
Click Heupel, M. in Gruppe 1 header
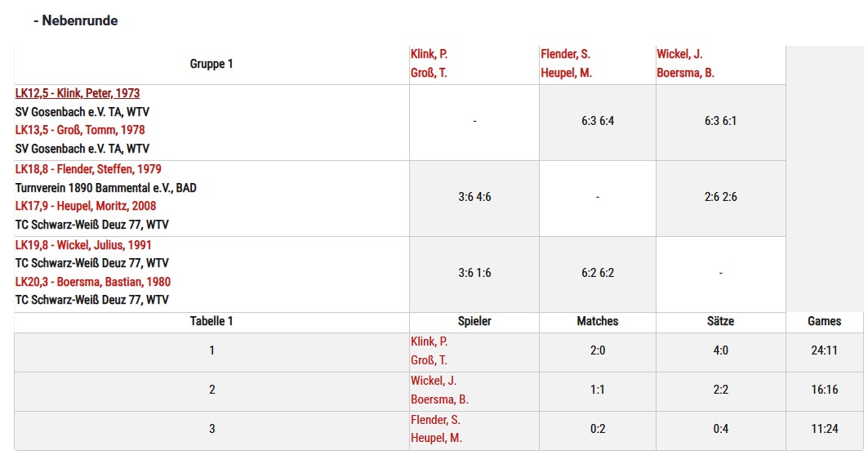click(x=567, y=73)
